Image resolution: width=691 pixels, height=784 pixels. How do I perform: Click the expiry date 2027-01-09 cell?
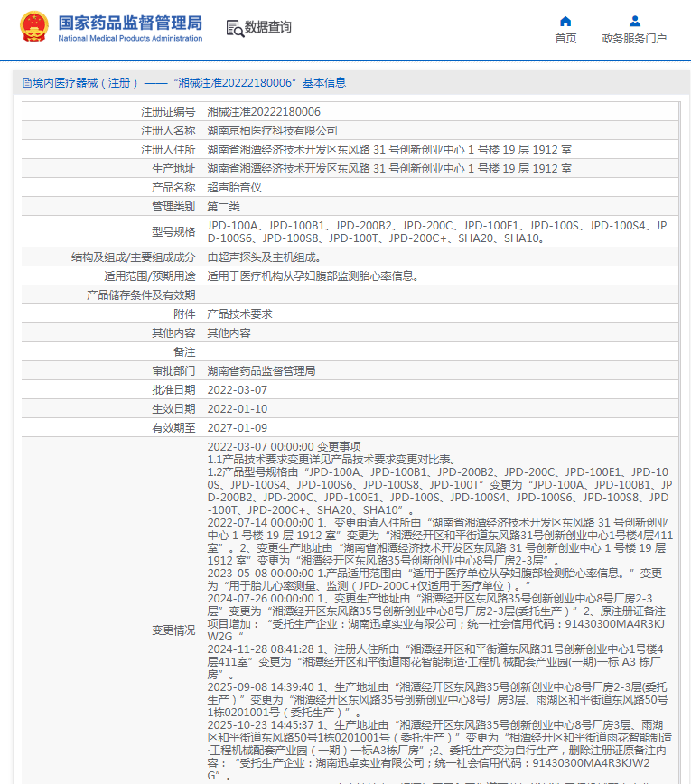[x=238, y=428]
